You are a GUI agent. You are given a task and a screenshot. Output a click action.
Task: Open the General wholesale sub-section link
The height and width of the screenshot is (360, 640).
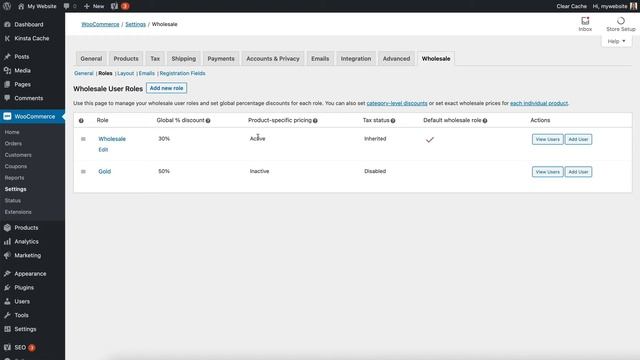[84, 73]
